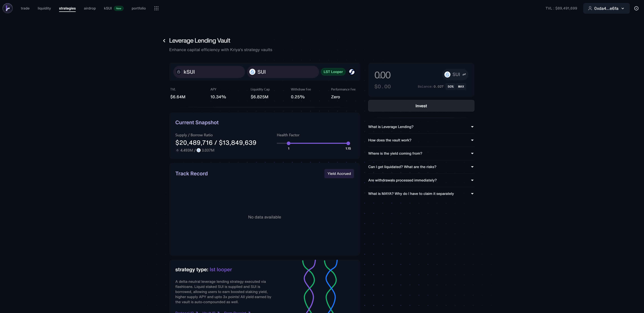
Task: Click the purple Health Factor track midpoint
Action: click(x=318, y=143)
